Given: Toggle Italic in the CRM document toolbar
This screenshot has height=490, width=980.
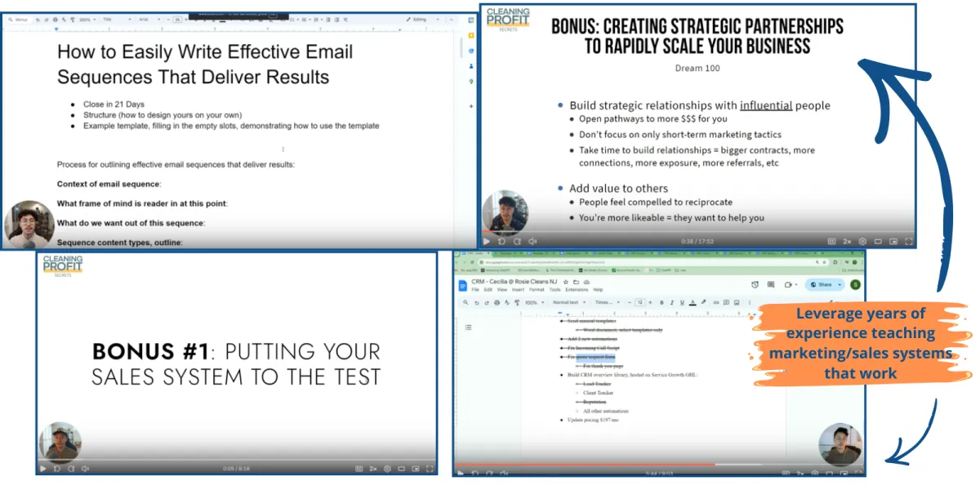Looking at the screenshot, I should point(671,302).
